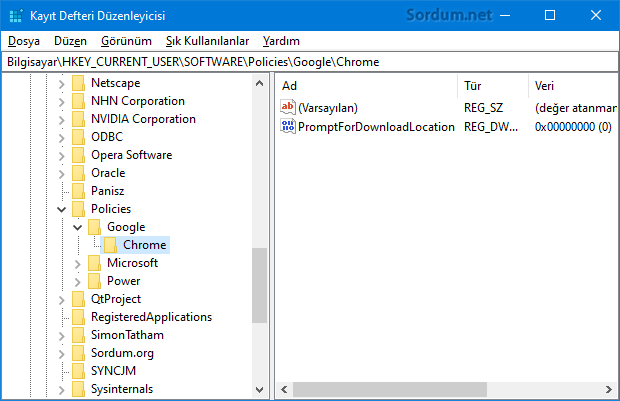The image size is (620, 401).
Task: Sort by the Tür column header
Action: pos(493,86)
